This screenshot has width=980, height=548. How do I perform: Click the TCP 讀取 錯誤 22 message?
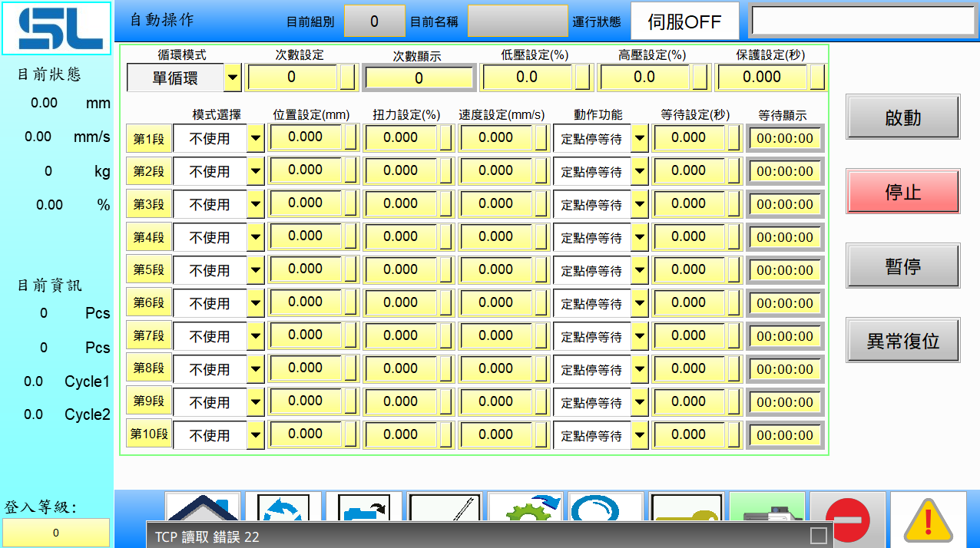tap(207, 537)
